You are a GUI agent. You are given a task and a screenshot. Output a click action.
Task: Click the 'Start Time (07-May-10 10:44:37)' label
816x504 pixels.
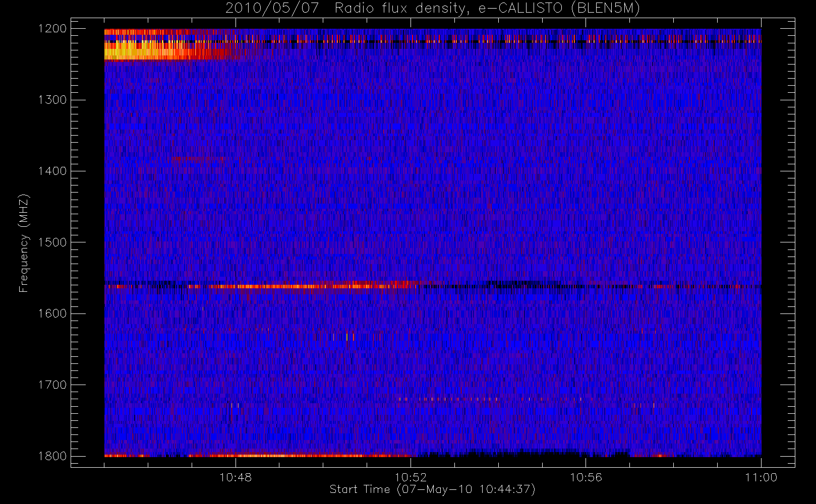coord(432,489)
